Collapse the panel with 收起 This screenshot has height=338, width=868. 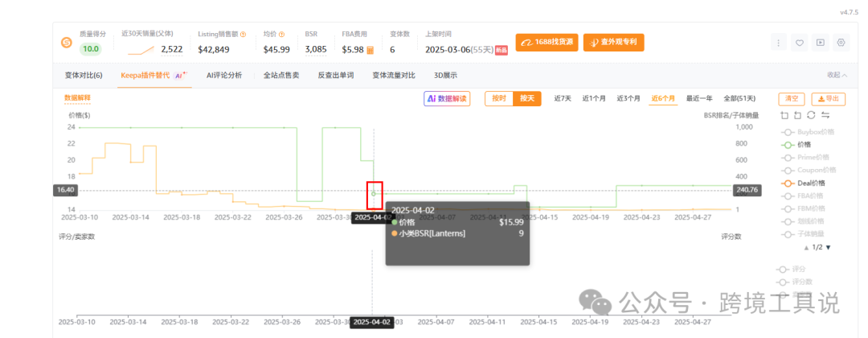click(837, 76)
